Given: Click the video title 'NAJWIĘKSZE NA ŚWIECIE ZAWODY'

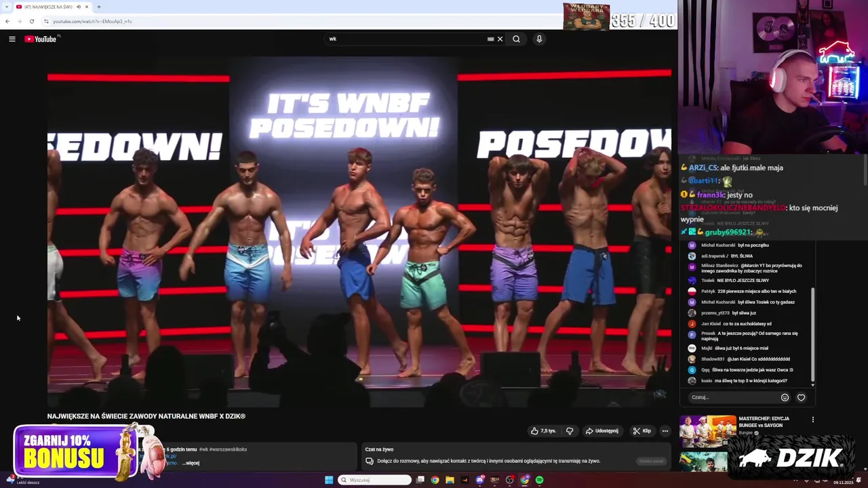Looking at the screenshot, I should (x=146, y=416).
